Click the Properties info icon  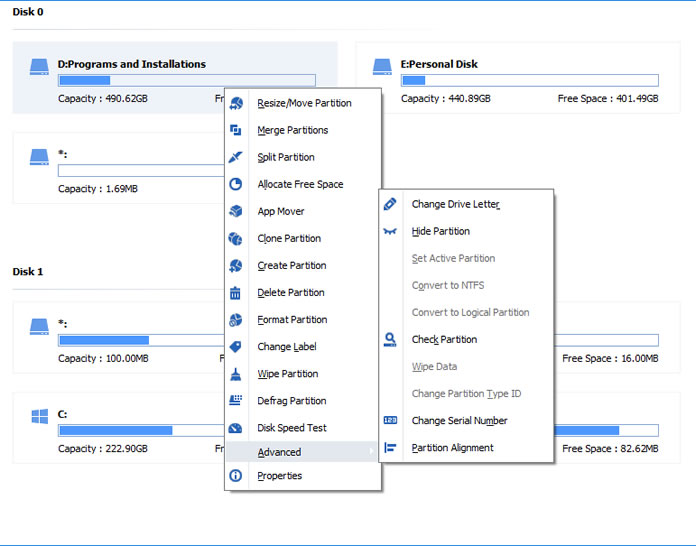(x=236, y=475)
